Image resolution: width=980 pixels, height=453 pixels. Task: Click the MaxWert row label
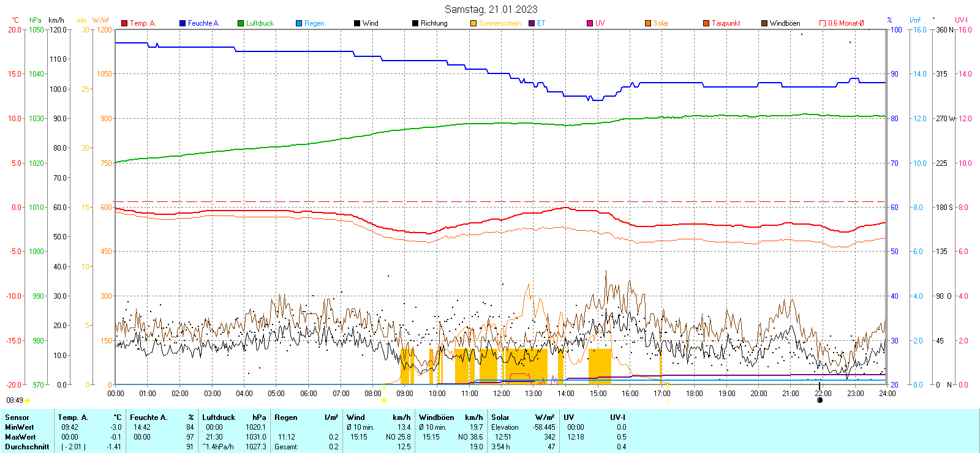click(20, 437)
